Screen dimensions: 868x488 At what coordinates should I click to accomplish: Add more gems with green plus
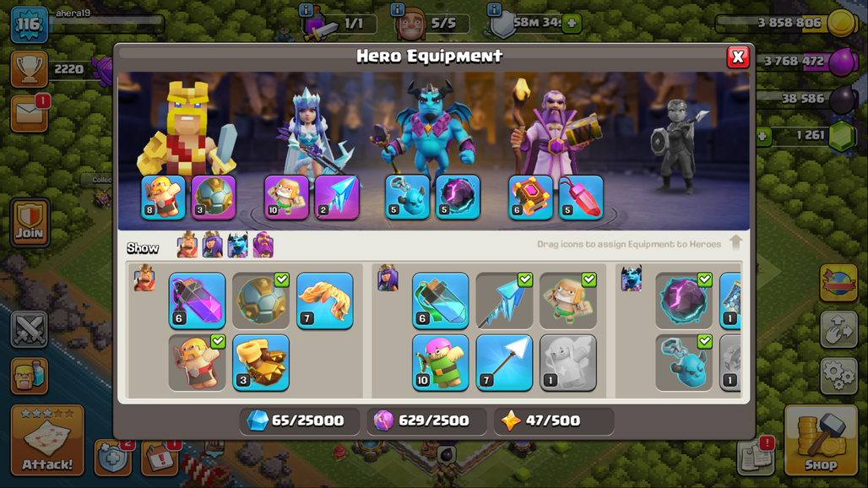coord(763,136)
